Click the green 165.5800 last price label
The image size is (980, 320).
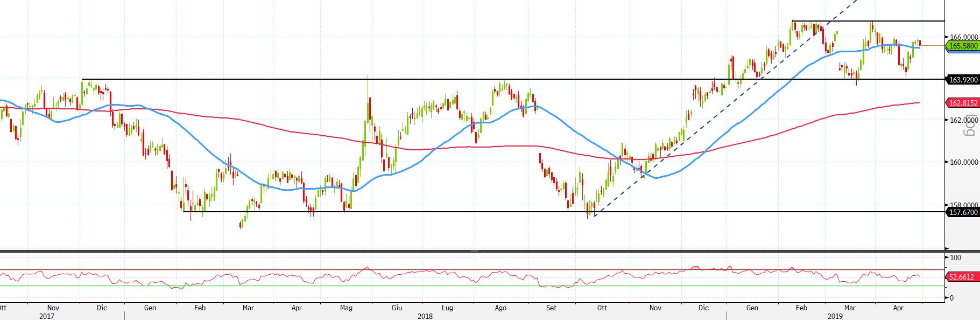tap(963, 46)
